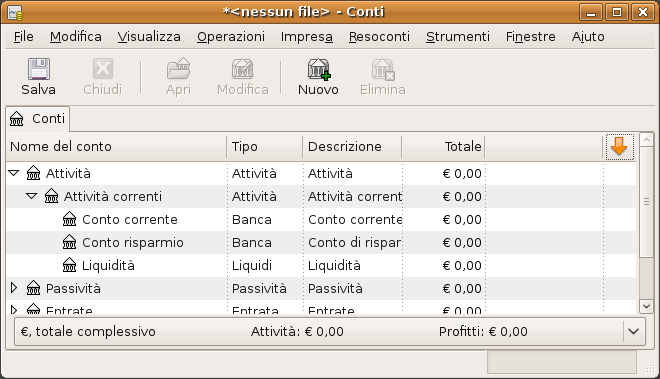Collapse the Attività correnti subtree
The height and width of the screenshot is (379, 660).
click(x=32, y=196)
